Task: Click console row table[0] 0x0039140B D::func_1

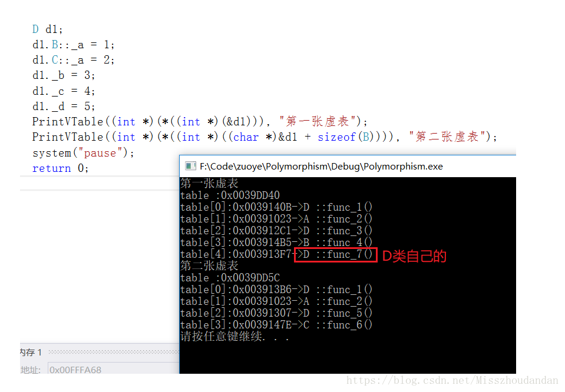Action: 276,207
